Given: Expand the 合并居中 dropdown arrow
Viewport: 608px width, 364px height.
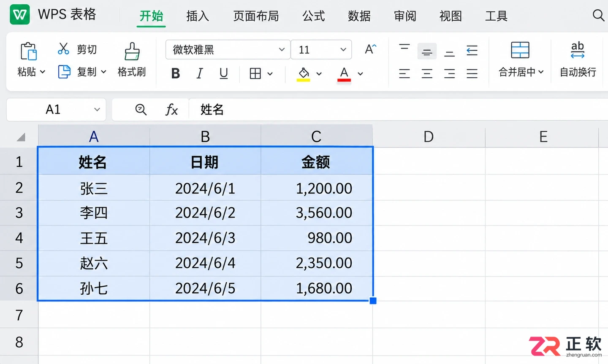Looking at the screenshot, I should [x=541, y=72].
